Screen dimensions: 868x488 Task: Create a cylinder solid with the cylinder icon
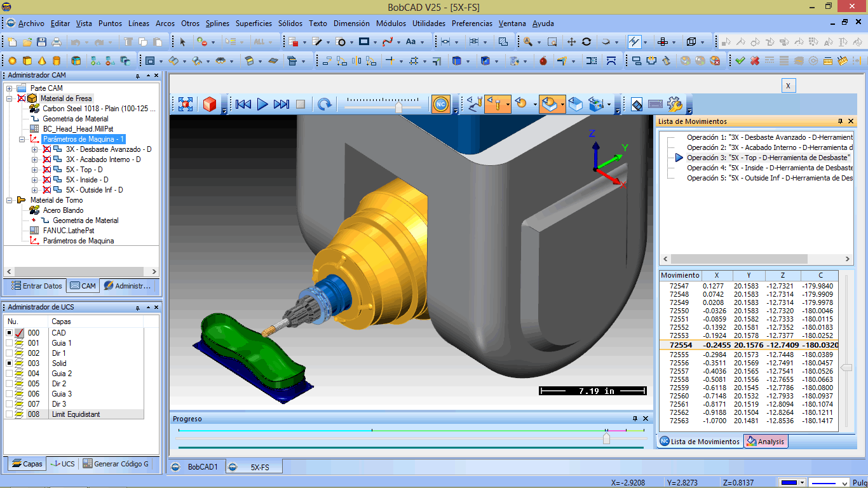click(x=57, y=61)
